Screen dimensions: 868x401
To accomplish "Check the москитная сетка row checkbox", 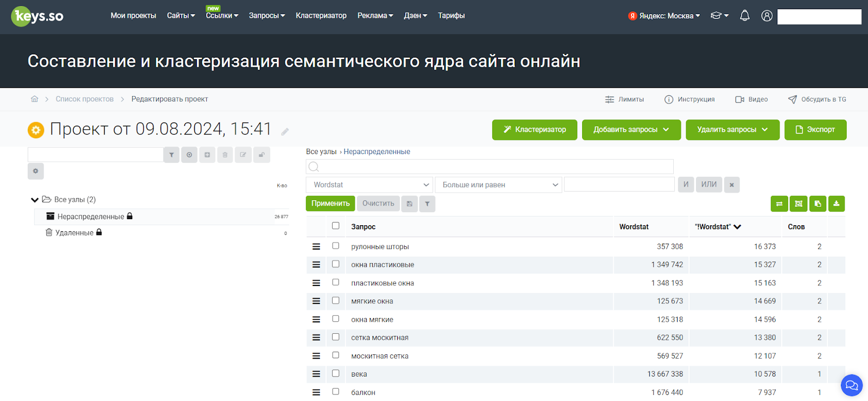I will coord(336,355).
